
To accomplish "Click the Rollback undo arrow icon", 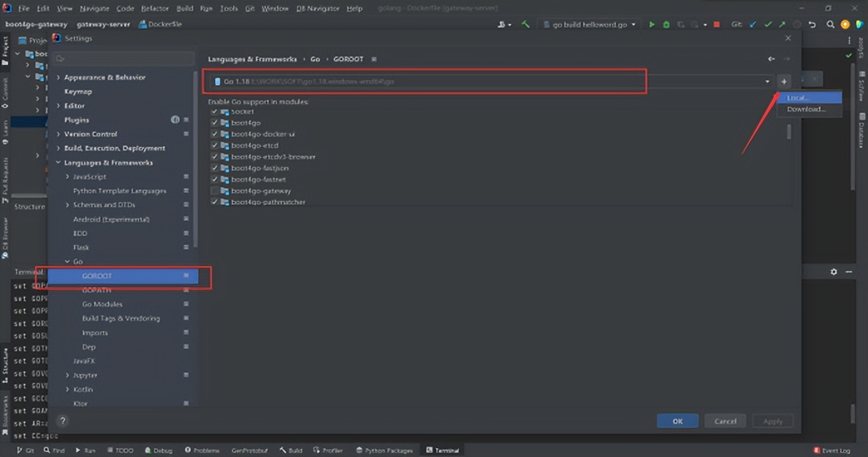I will (812, 24).
